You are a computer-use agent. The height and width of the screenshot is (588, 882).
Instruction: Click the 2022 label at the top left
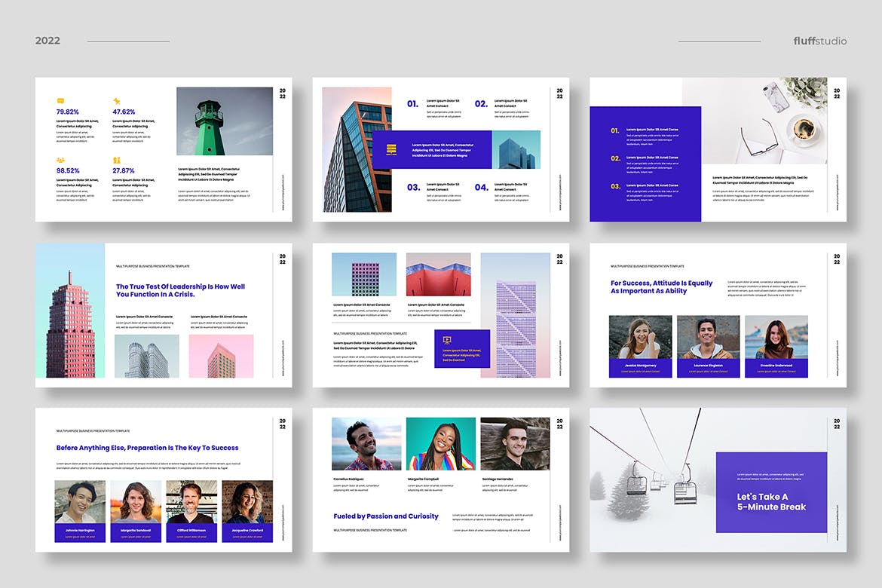pyautogui.click(x=47, y=41)
